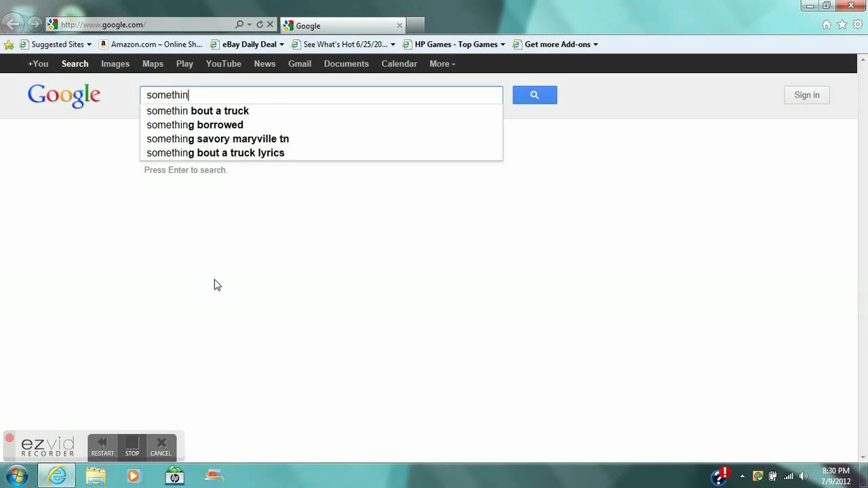Click the ezvid STOP recording button
Image resolution: width=868 pixels, height=488 pixels.
[x=132, y=446]
